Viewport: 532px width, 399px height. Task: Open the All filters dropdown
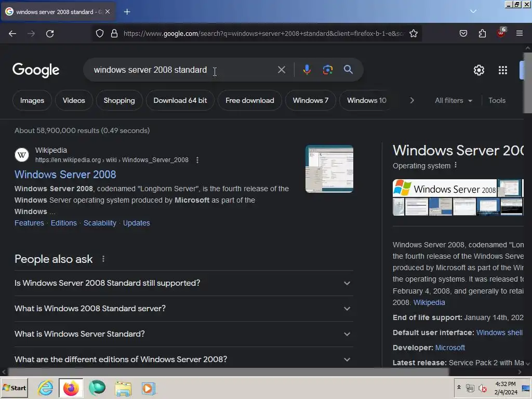click(454, 100)
